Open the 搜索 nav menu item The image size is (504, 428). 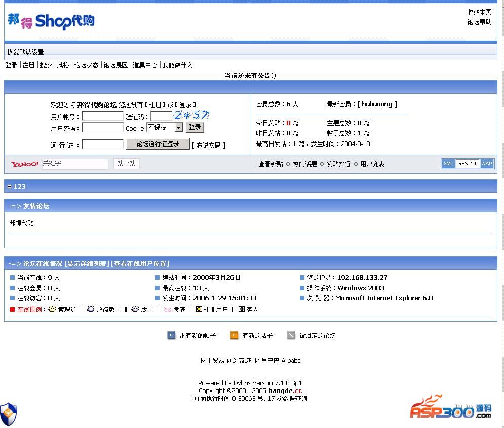(46, 65)
